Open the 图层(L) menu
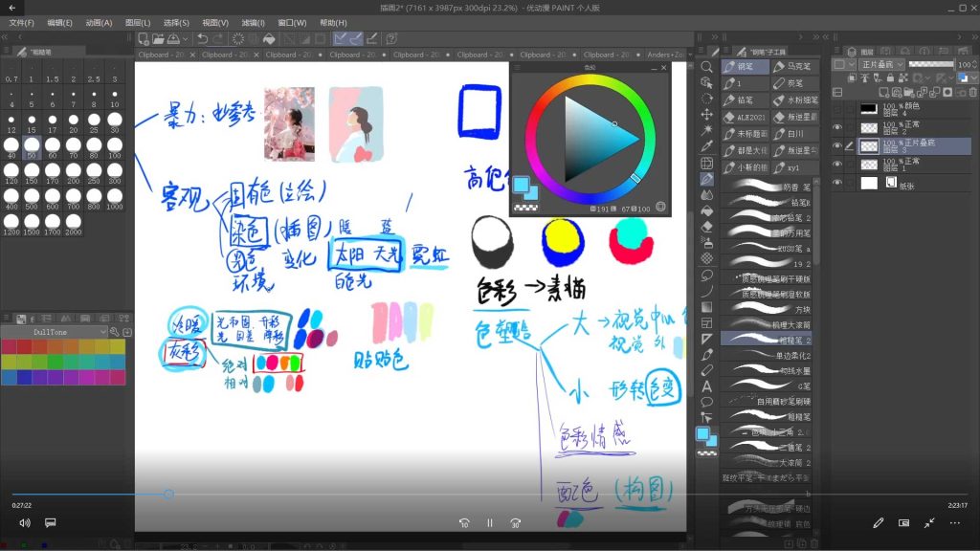980x551 pixels. click(138, 23)
